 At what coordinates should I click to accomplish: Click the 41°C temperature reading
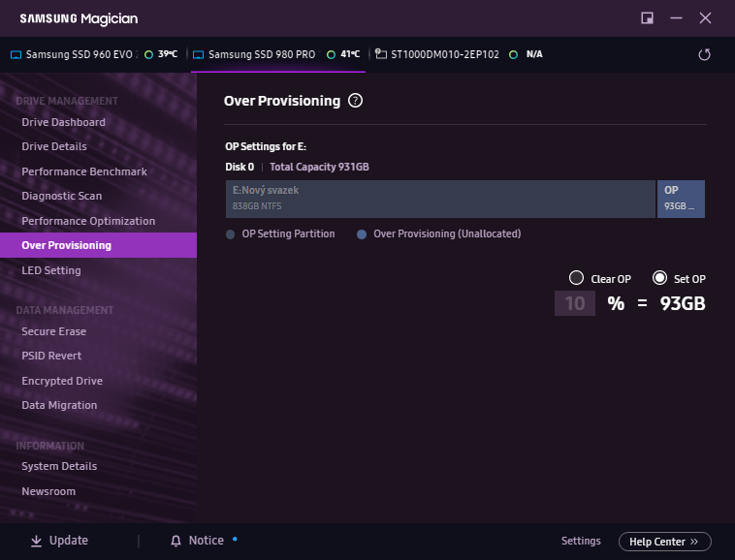(x=350, y=54)
